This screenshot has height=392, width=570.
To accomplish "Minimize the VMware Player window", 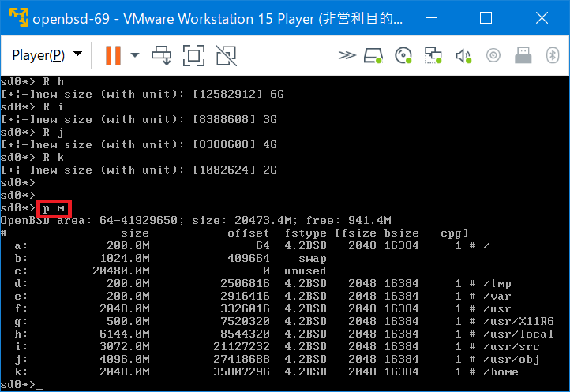I will pyautogui.click(x=432, y=17).
